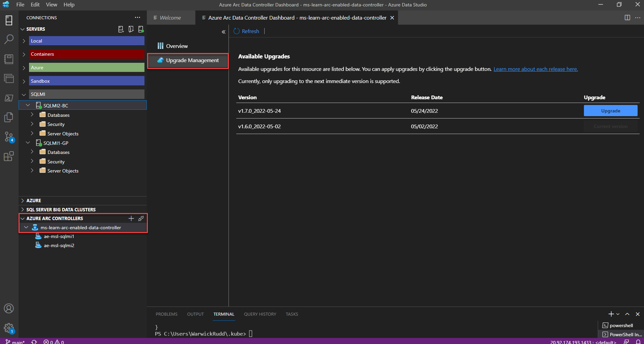This screenshot has width=644, height=344.
Task: Switch to the Welcome tab
Action: pos(171,18)
